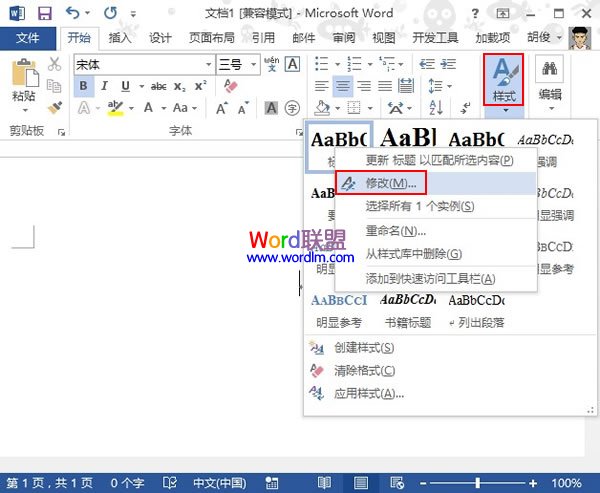
Task: Toggle strikethrough (abc) formatting
Action: click(x=158, y=86)
